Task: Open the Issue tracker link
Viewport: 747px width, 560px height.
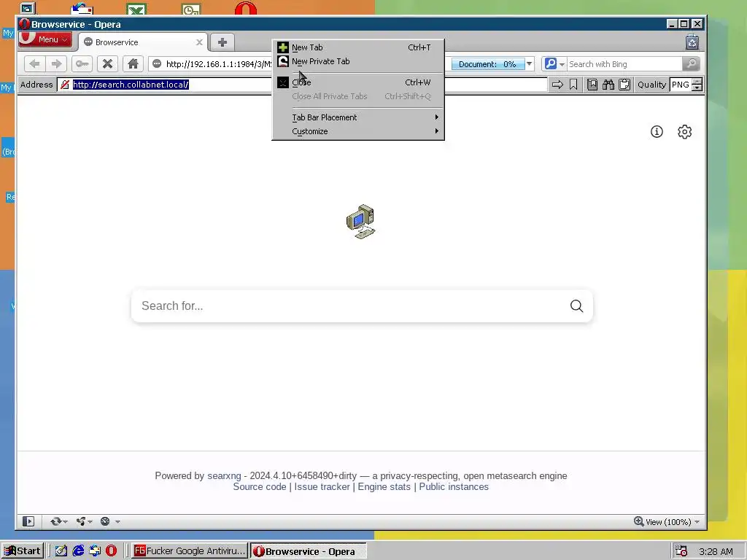Action: [x=322, y=486]
